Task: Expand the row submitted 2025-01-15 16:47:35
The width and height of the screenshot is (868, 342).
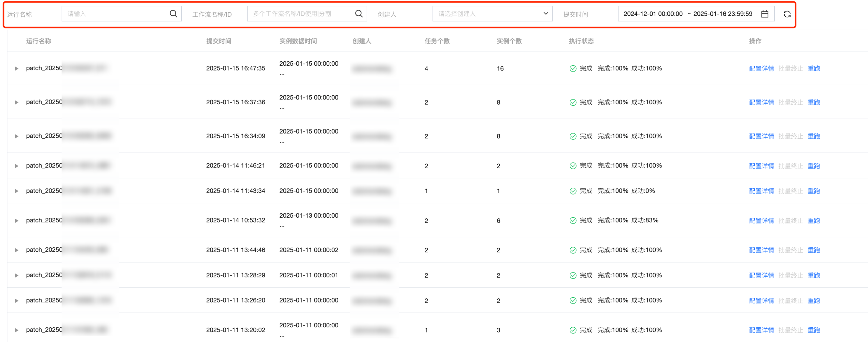Action: (x=16, y=69)
